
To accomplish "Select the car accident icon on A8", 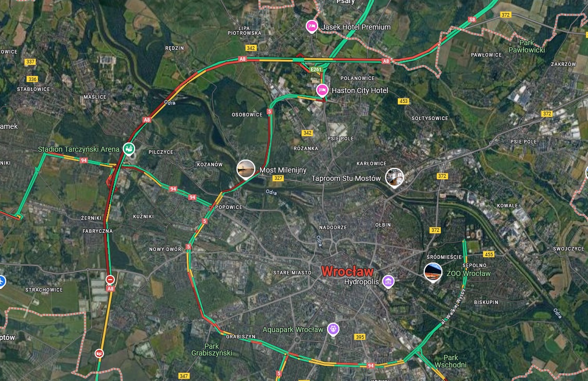I will click(99, 353).
